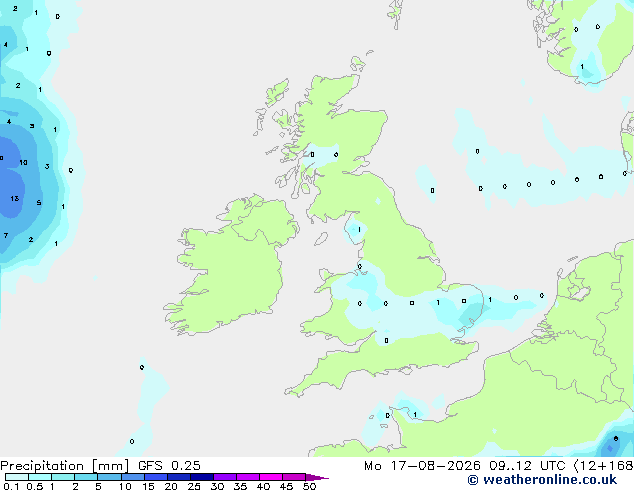This screenshot has width=634, height=490.
Task: Click the 0.5–1 mm legend color swatch
Action: pyautogui.click(x=40, y=477)
